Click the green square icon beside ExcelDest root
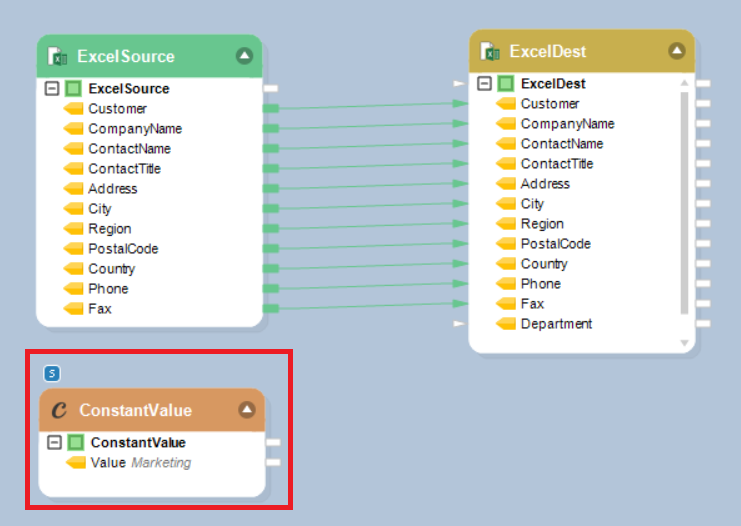741x526 pixels. point(506,84)
